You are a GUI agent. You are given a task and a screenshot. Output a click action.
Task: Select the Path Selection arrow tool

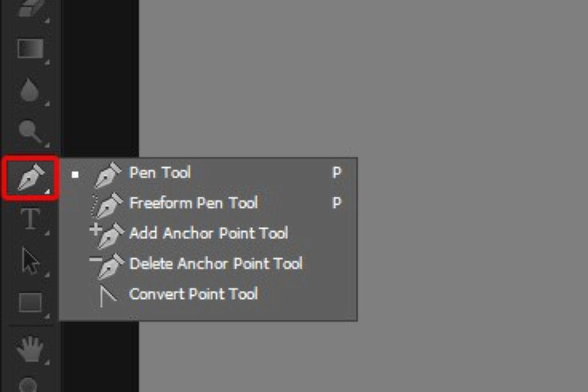(31, 260)
